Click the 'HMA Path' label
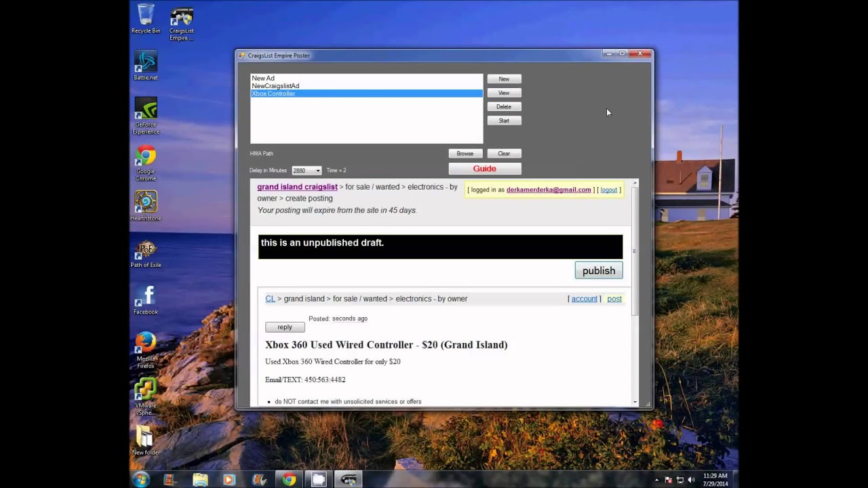 (262, 154)
